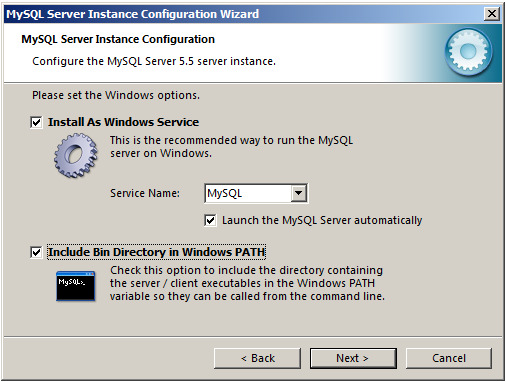Go to the previous step with Back
This screenshot has width=506, height=382.
(x=257, y=358)
